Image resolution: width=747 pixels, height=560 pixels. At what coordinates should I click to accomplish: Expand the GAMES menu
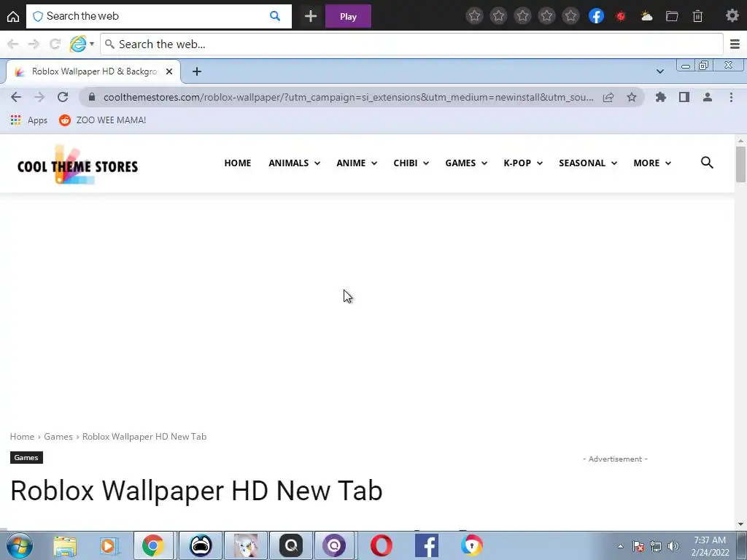click(x=466, y=163)
